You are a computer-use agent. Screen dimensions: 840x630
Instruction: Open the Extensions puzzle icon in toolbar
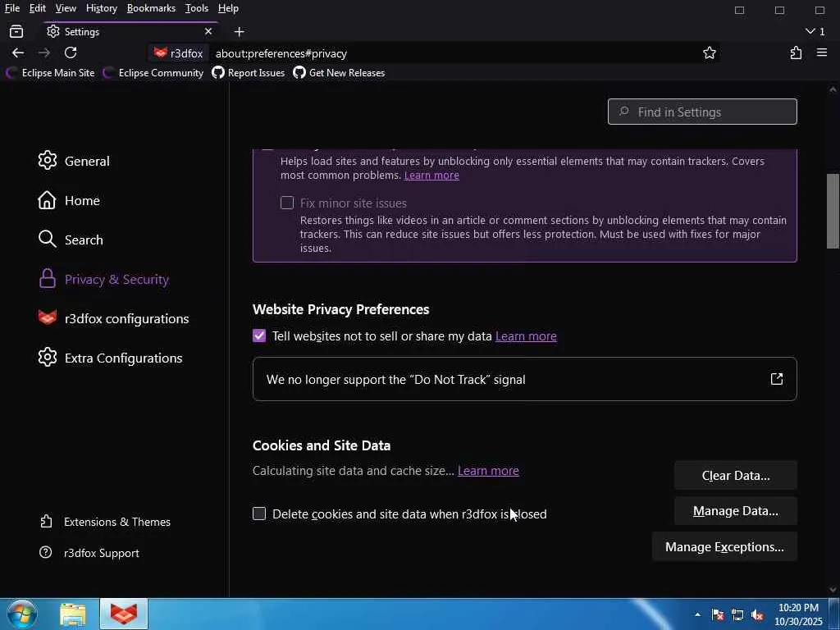796,53
